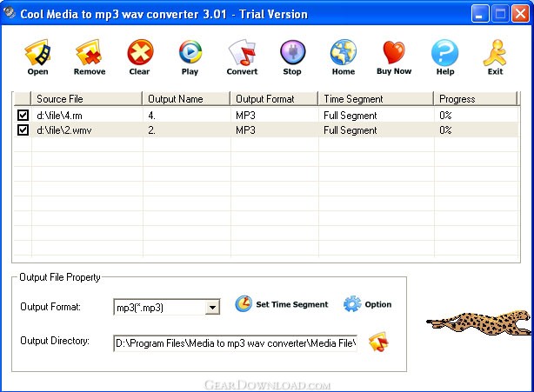
Task: Click MP3 format cell in 2.wmv row
Action: tap(245, 130)
